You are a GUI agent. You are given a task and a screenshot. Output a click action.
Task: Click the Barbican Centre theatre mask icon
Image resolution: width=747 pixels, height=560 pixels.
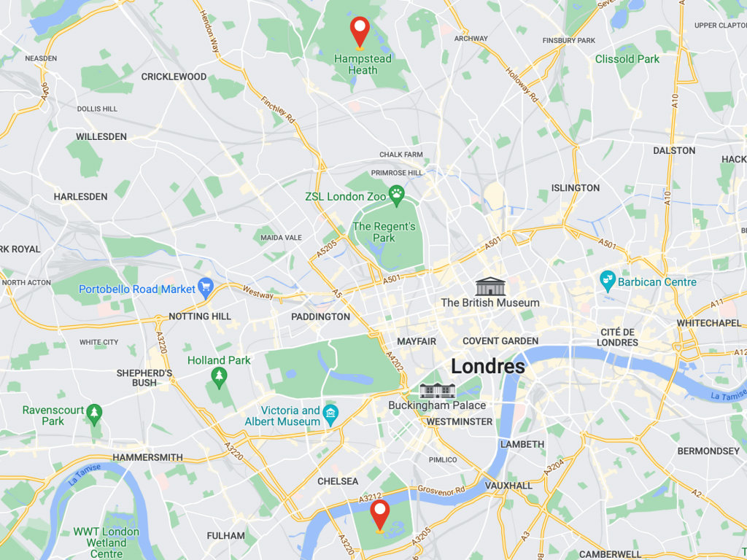pos(608,281)
